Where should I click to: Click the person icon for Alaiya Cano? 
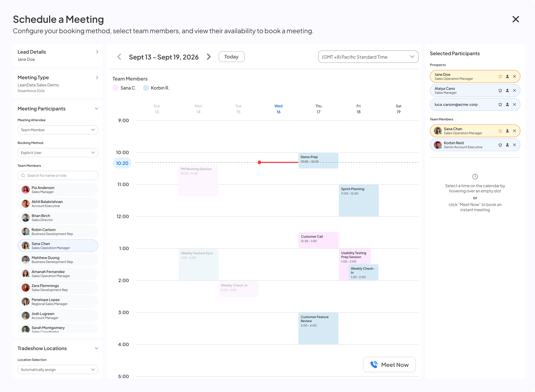point(507,90)
